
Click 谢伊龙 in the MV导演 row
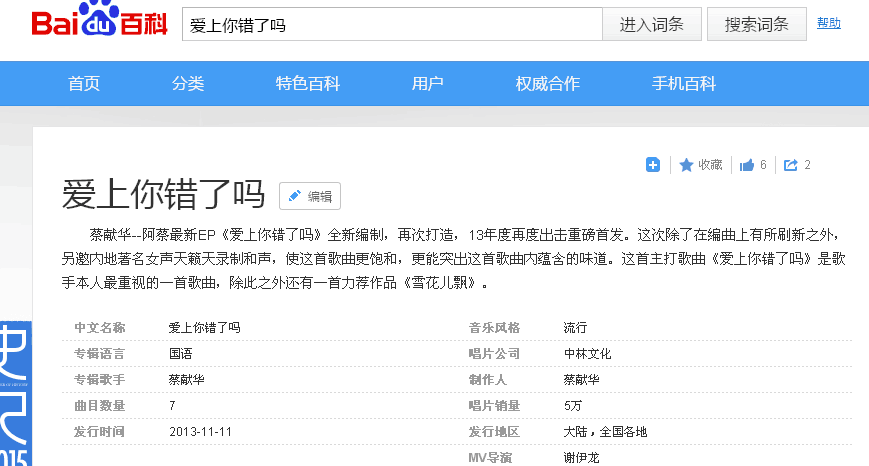tap(581, 458)
